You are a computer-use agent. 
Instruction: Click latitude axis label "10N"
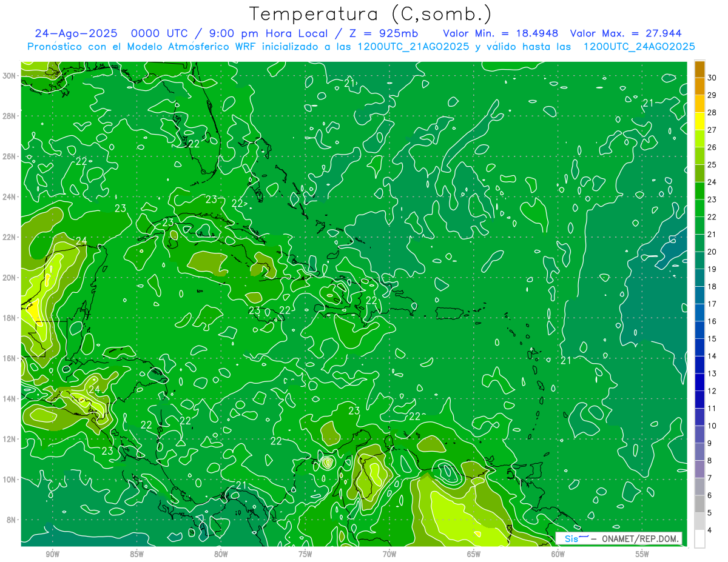[x=9, y=480]
